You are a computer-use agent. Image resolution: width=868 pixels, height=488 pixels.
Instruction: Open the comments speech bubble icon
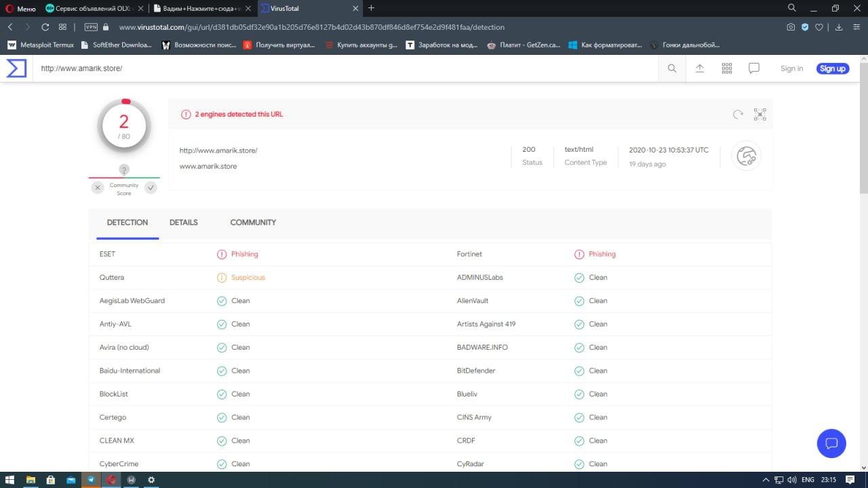coord(754,68)
